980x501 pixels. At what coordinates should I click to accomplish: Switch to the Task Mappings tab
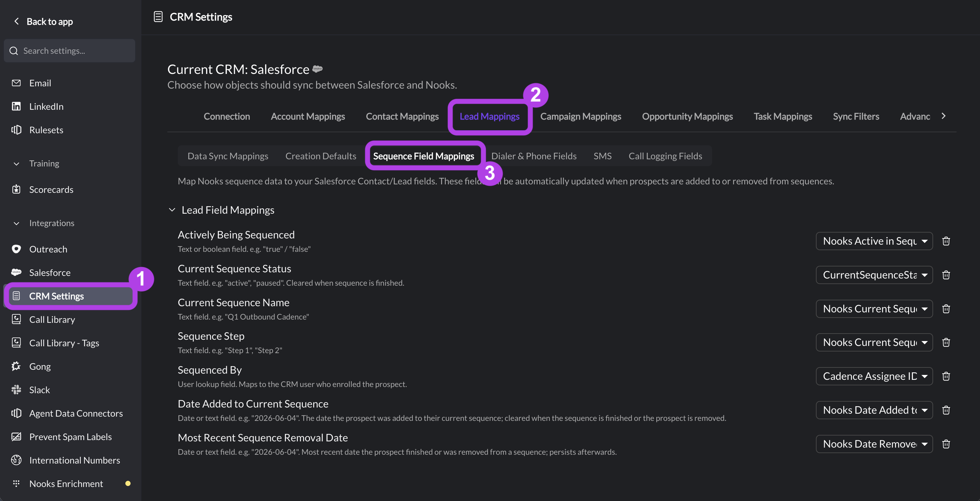(x=783, y=116)
